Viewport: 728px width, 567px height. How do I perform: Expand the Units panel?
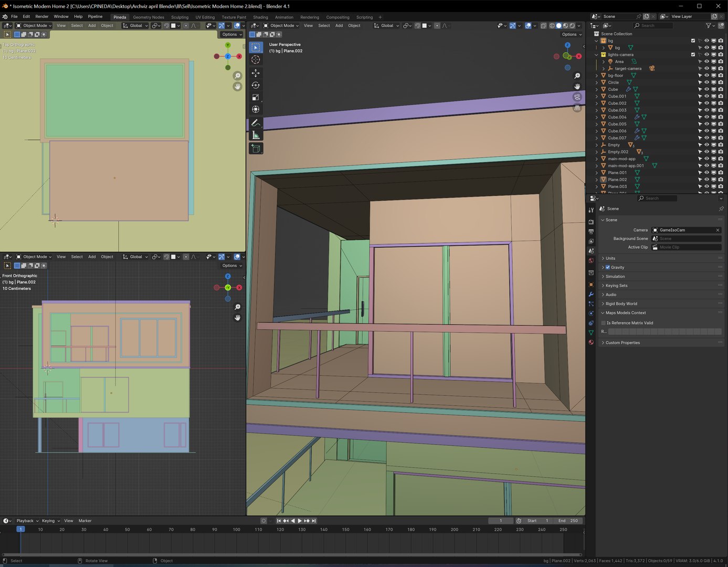[x=610, y=258]
